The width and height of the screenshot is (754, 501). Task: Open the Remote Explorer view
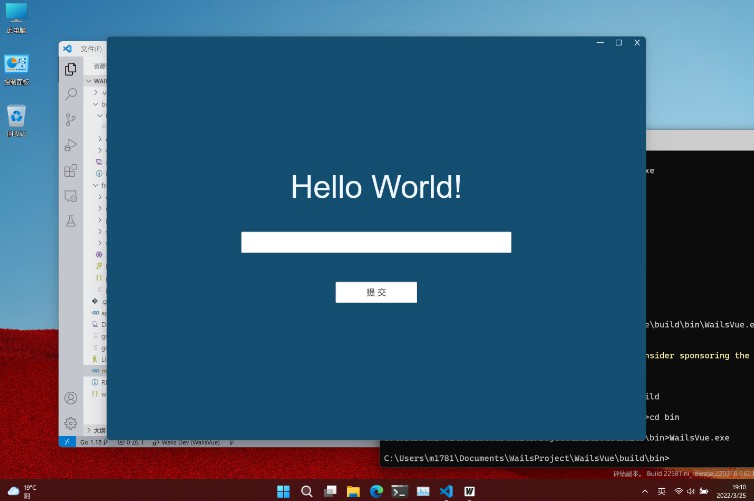click(70, 196)
